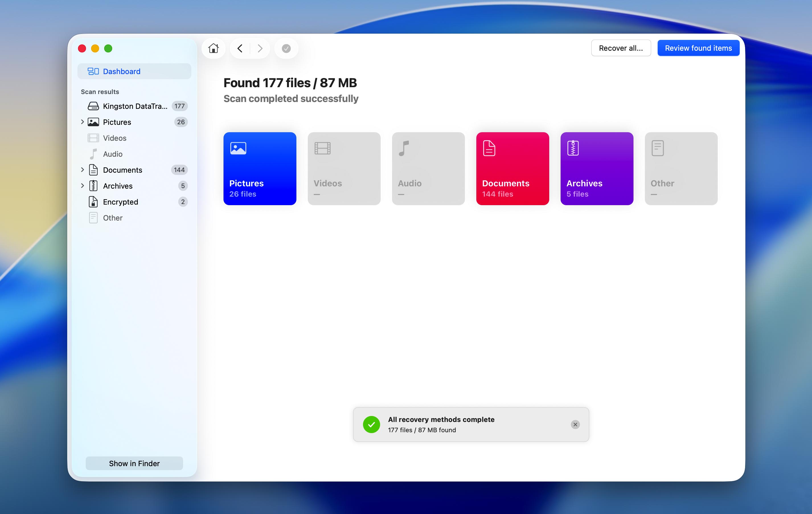Image resolution: width=812 pixels, height=514 pixels.
Task: Click the 2 badge next to Encrypted
Action: click(x=183, y=202)
